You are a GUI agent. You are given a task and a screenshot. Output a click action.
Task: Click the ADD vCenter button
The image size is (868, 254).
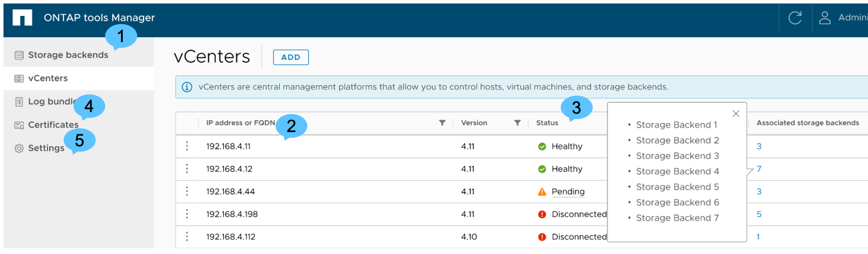290,57
